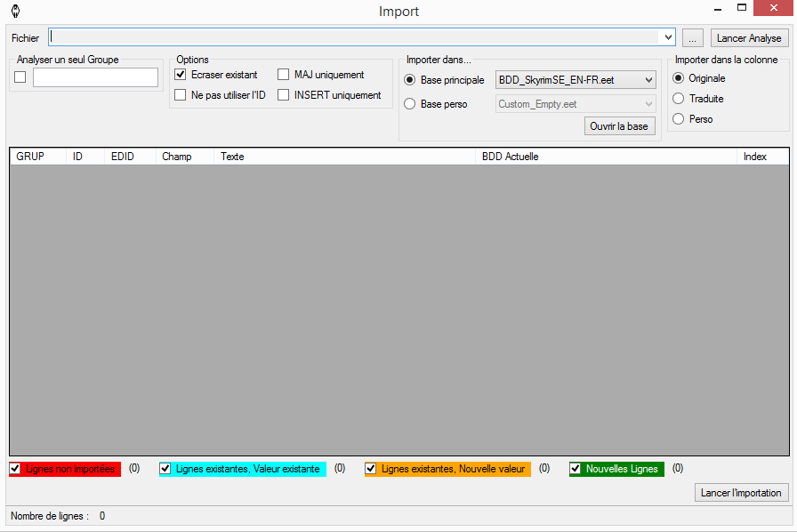The height and width of the screenshot is (532, 797).
Task: Check INSERT uniquement option
Action: point(284,95)
